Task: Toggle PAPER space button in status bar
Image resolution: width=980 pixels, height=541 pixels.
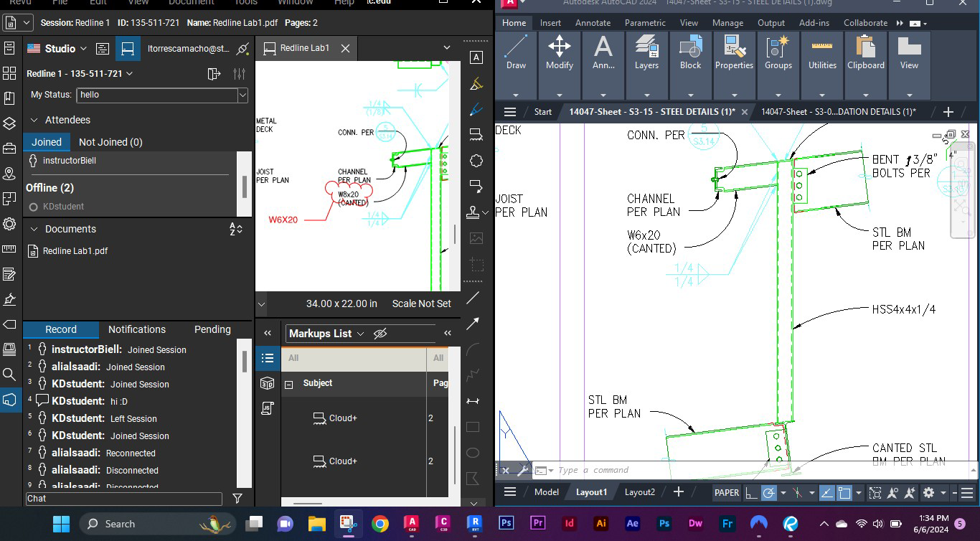Action: tap(726, 493)
